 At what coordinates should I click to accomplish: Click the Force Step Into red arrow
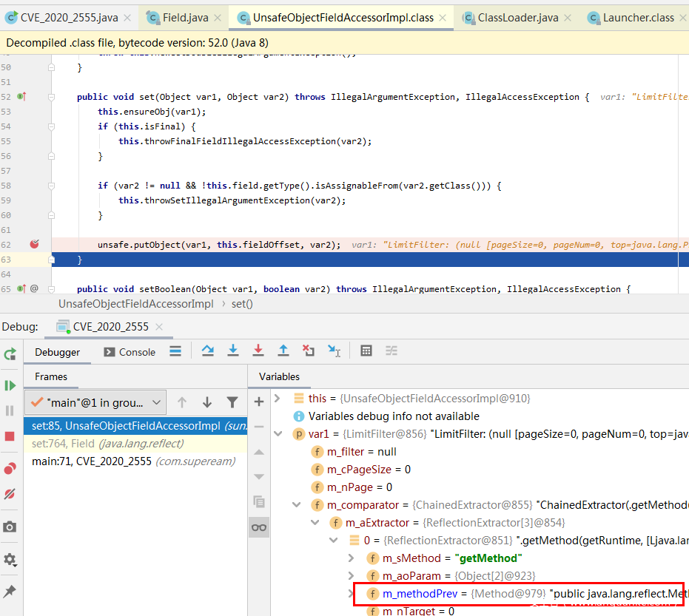[x=258, y=351]
